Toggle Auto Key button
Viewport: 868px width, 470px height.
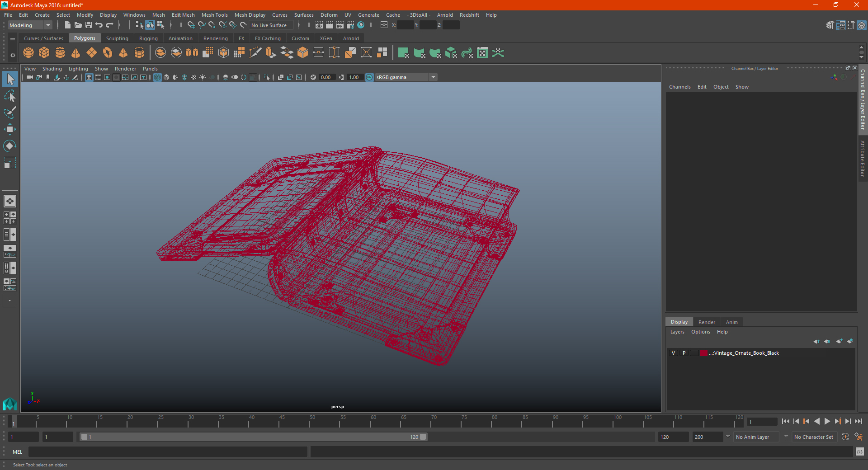click(x=845, y=437)
